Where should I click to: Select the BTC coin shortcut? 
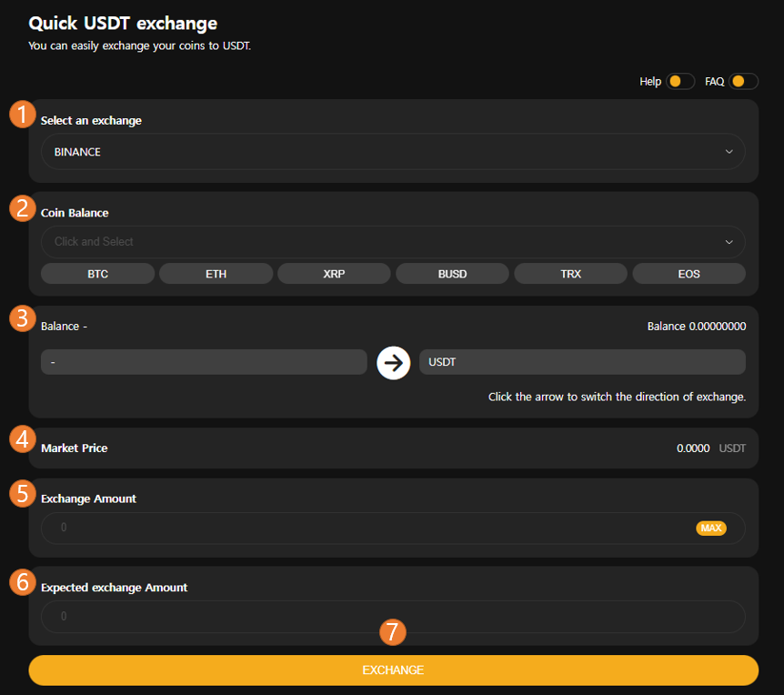pos(97,274)
